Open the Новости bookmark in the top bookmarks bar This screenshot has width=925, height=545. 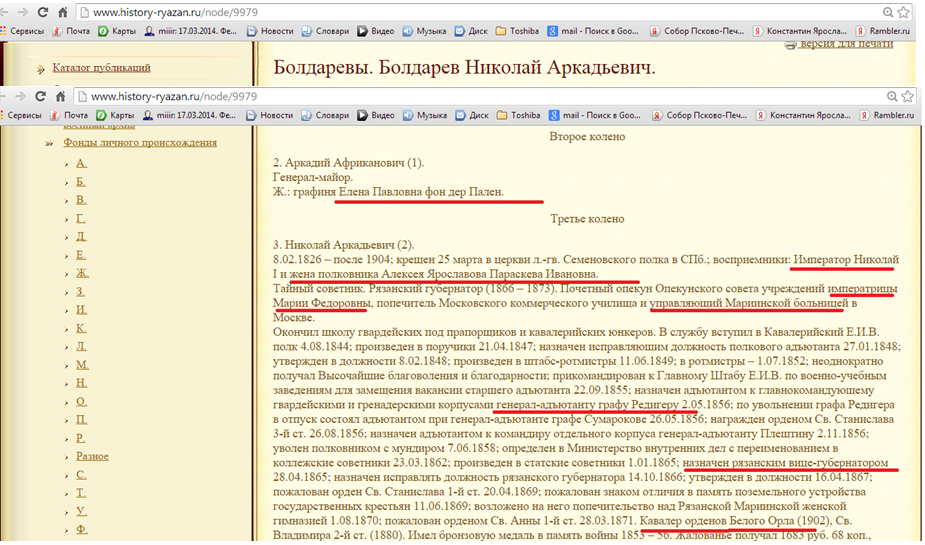(270, 31)
